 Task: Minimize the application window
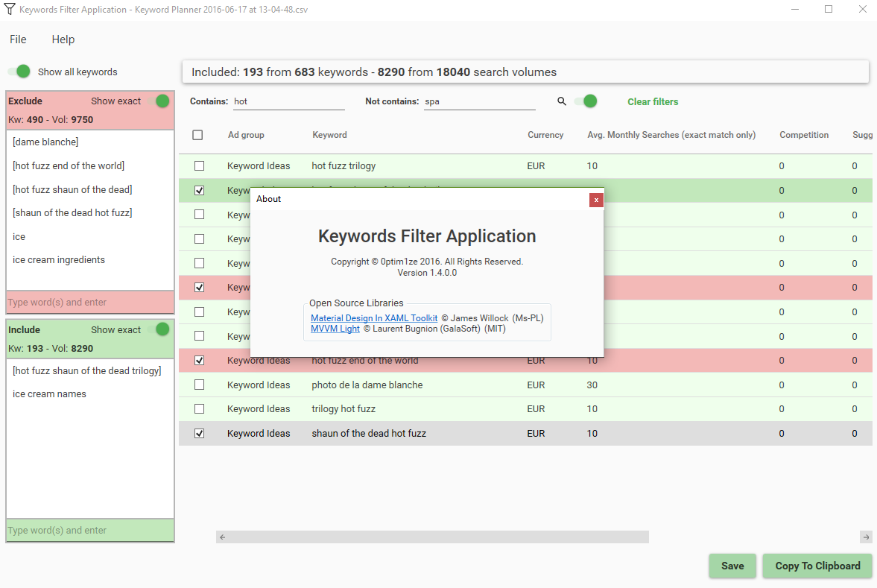click(x=794, y=10)
